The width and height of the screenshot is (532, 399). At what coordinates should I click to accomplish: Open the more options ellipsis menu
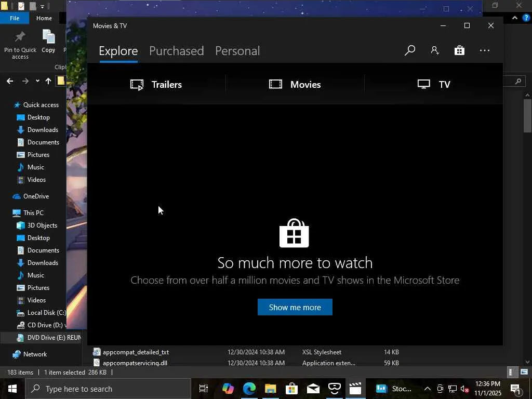tap(485, 50)
